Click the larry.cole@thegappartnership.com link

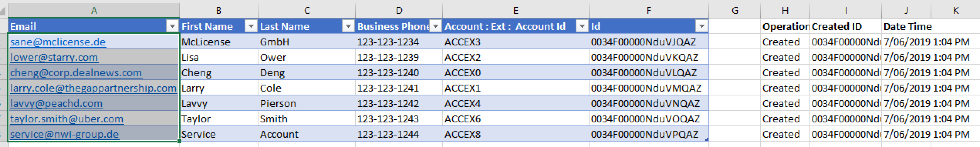coord(93,88)
